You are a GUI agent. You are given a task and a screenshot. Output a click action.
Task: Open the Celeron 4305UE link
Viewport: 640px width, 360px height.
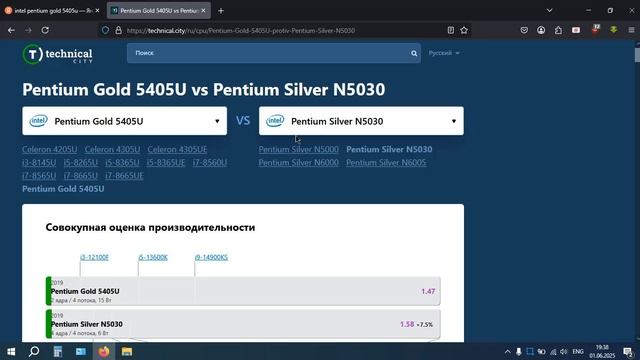click(x=177, y=149)
